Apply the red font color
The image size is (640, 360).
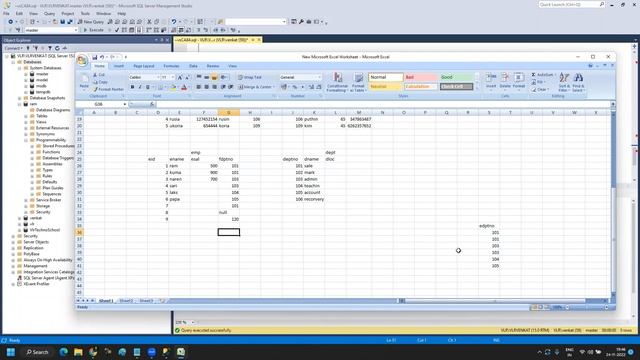(x=184, y=87)
